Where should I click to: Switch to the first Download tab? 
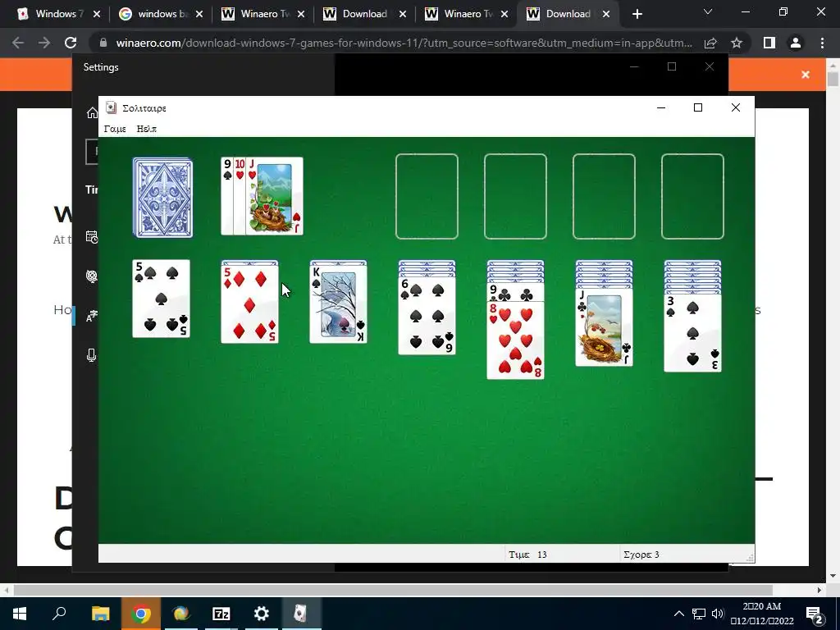[365, 14]
